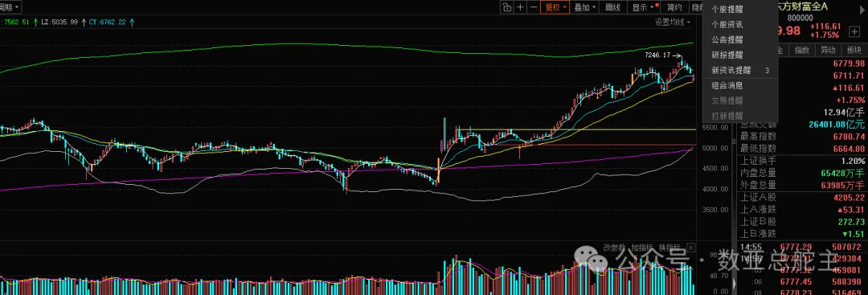Click the chart lock icon
The width and height of the screenshot is (868, 295).
pyautogui.click(x=506, y=7)
